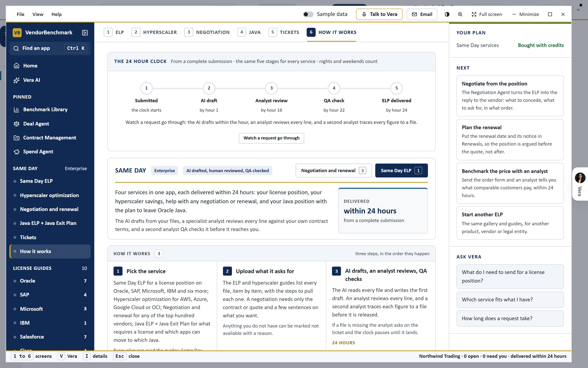588x368 pixels.
Task: Switch to the Negotiation tab
Action: (207, 32)
